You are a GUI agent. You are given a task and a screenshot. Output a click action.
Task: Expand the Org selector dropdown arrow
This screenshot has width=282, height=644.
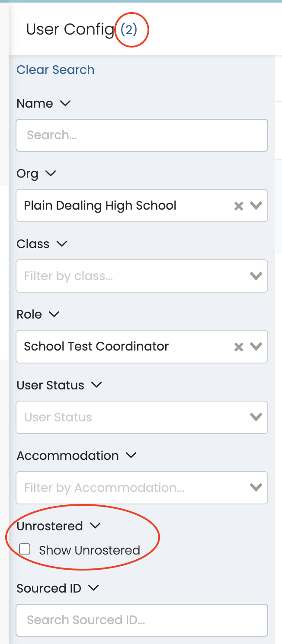(257, 206)
